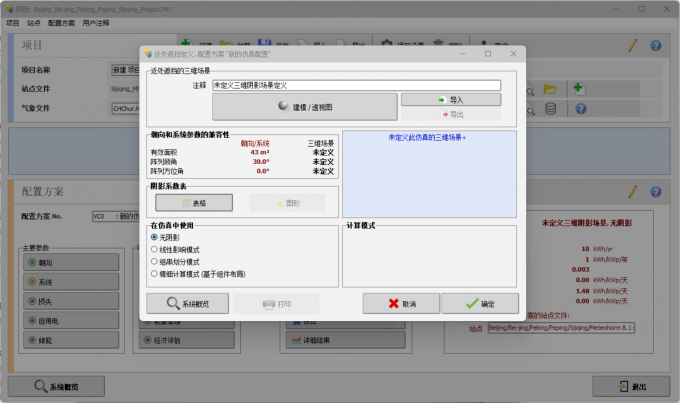Viewport: 680px width, 403px height.
Task: Open the 站点 menu in main window
Action: pyautogui.click(x=33, y=23)
